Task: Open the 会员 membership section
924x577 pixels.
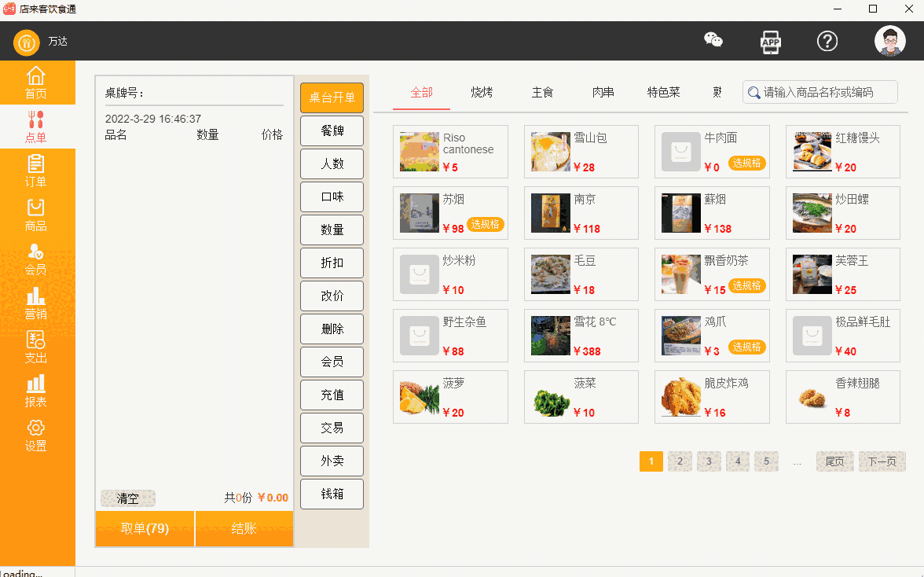Action: coord(37,259)
